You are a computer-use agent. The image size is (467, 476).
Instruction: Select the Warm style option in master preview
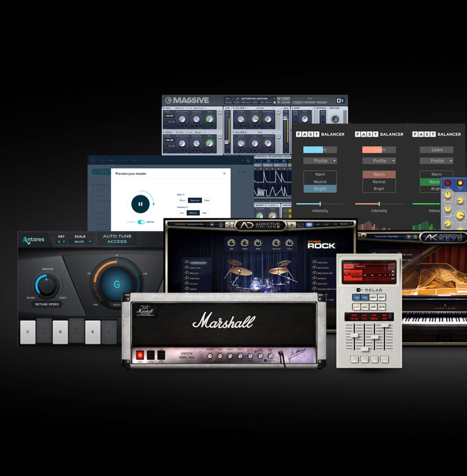point(182,200)
